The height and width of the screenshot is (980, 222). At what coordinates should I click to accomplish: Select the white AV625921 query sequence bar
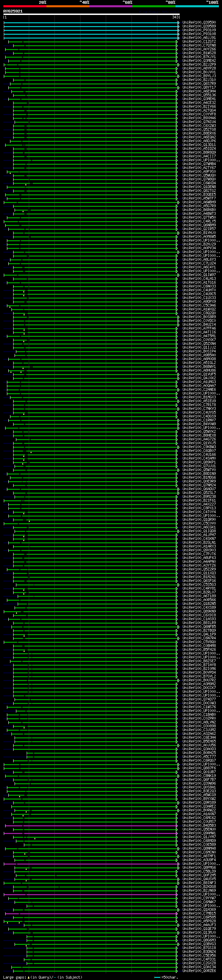tap(92, 14)
